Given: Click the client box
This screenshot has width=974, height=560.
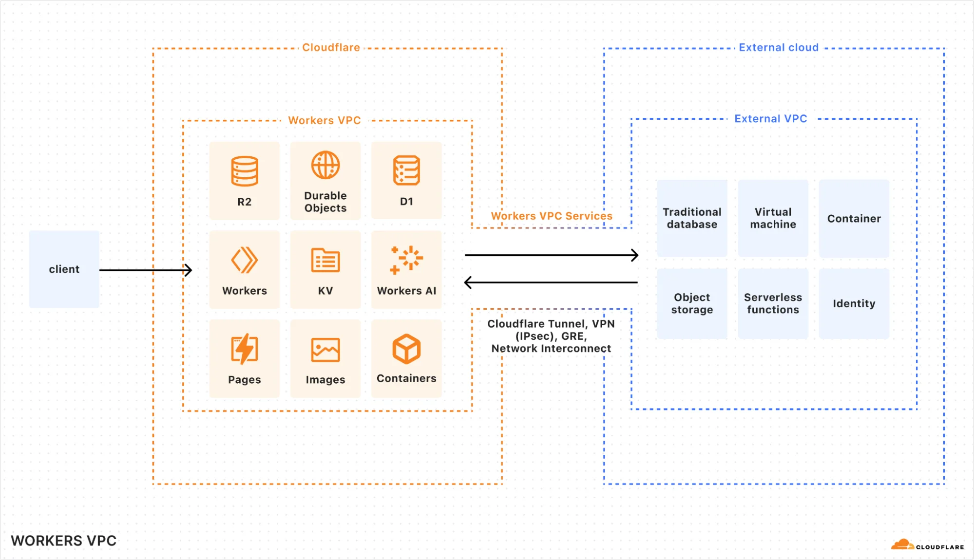Looking at the screenshot, I should tap(64, 269).
